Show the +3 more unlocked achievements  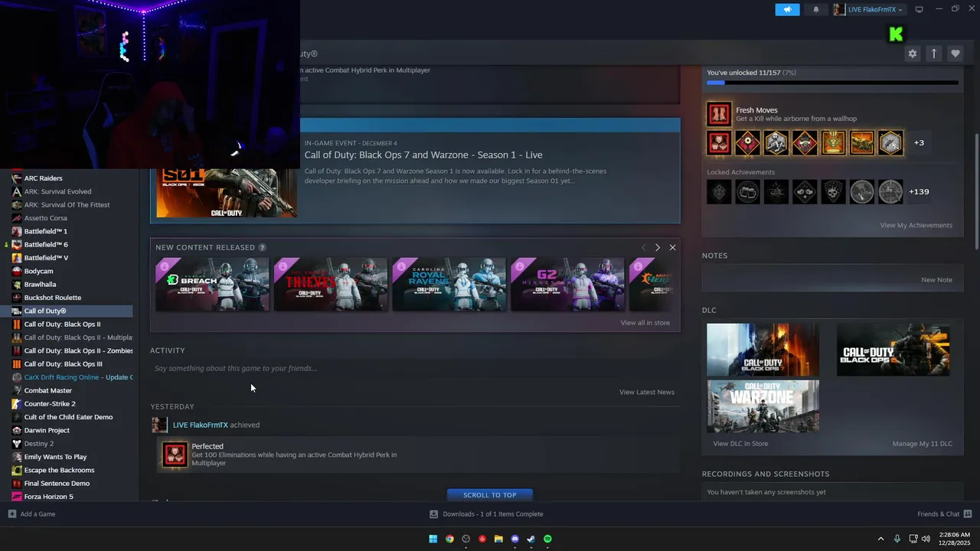[919, 142]
